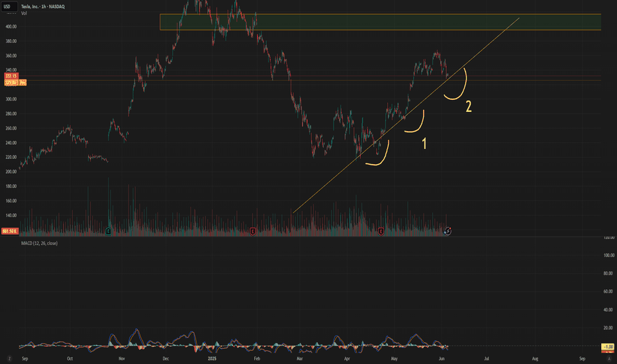Click the 140.00 price scale label
This screenshot has height=364, width=617.
[11, 215]
